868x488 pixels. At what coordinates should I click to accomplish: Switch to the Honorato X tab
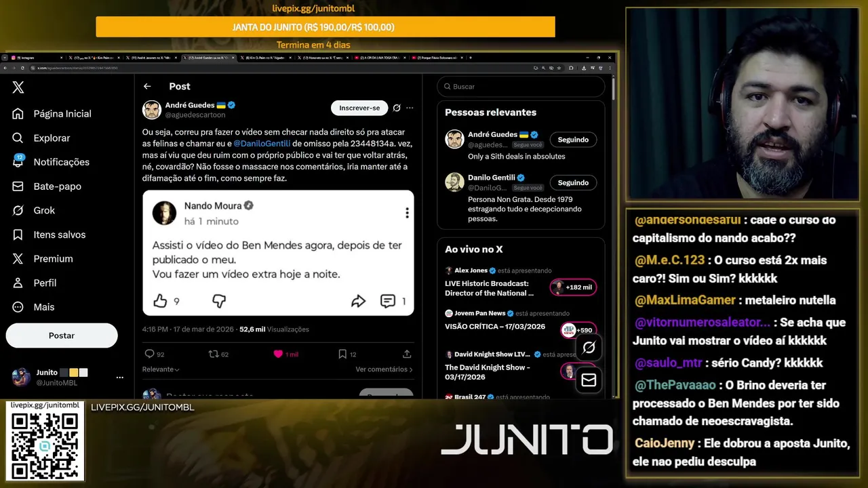click(322, 58)
